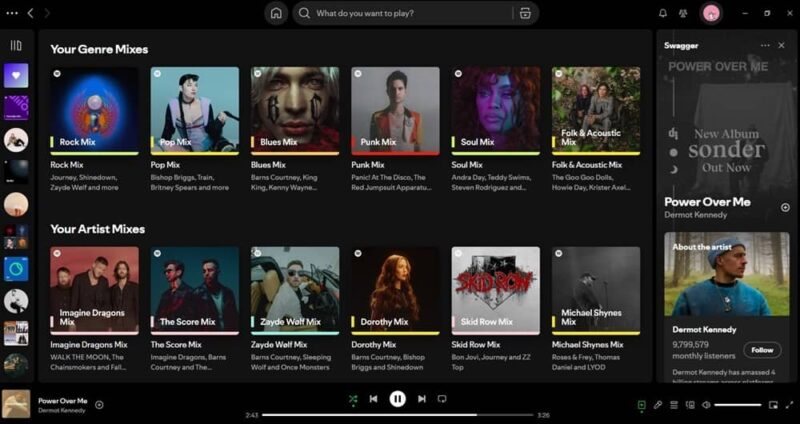Open the blue circle-icon sidebar playlist

pyautogui.click(x=16, y=269)
